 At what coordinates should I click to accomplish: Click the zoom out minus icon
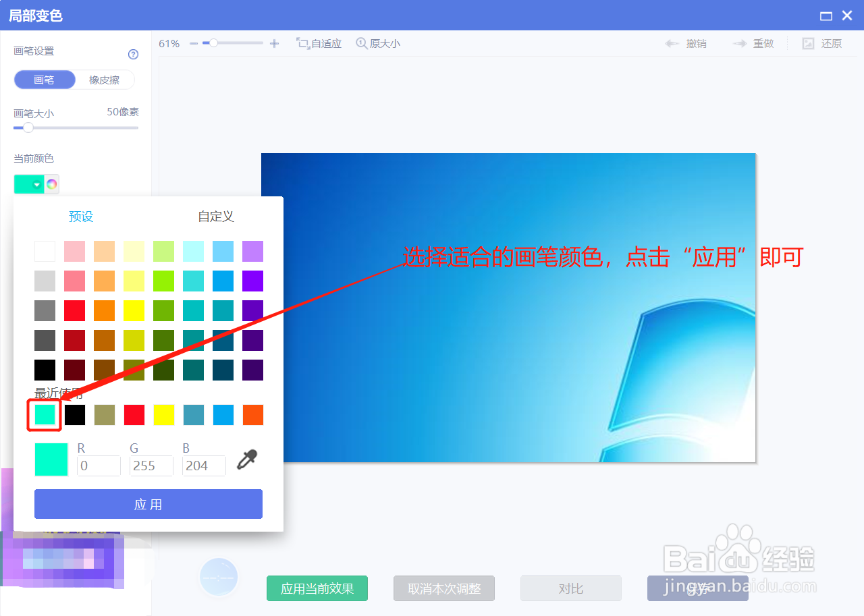[194, 43]
